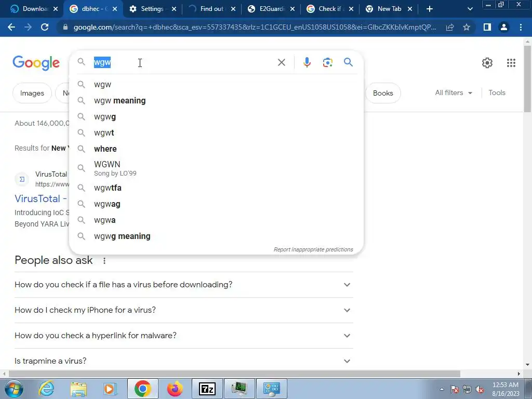The height and width of the screenshot is (399, 532).
Task: Open Action Center flag tray icon
Action: tap(455, 390)
